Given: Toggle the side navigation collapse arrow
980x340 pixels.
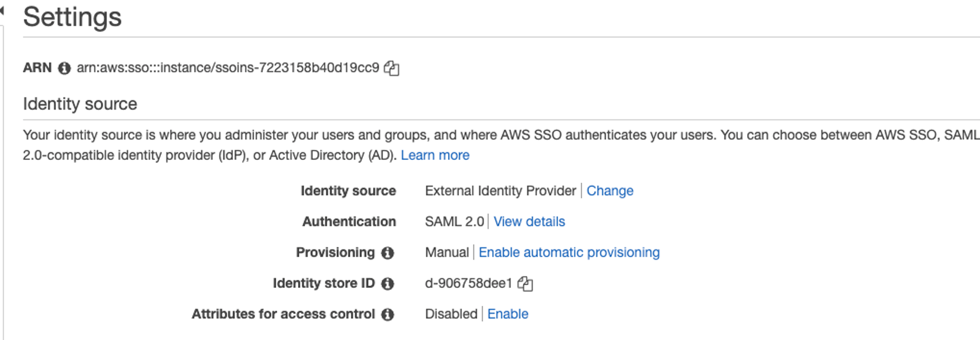Looking at the screenshot, I should click(x=2, y=10).
